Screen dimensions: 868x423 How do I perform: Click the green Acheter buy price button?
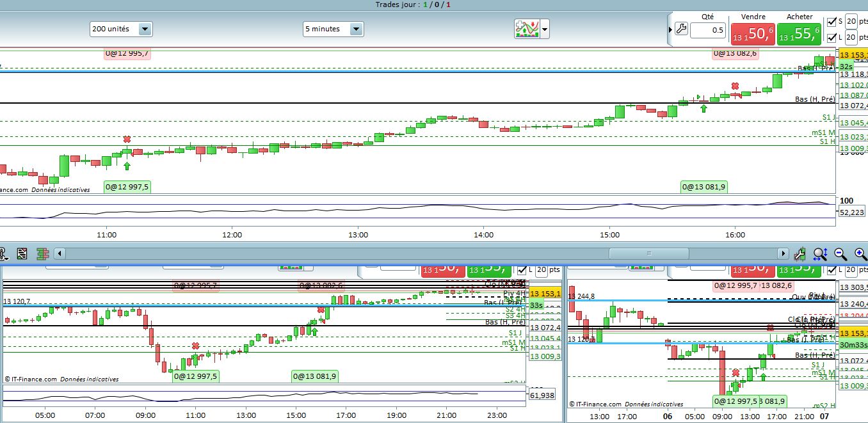pos(799,34)
